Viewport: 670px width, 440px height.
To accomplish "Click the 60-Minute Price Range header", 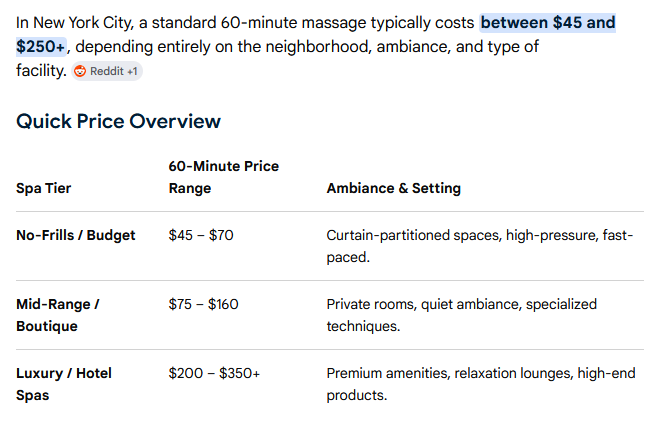I will 223,177.
